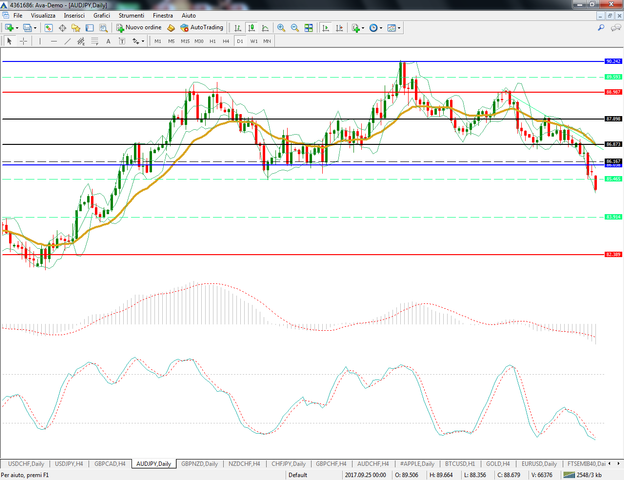Open the Grafici menu
The image size is (624, 480).
click(x=101, y=15)
